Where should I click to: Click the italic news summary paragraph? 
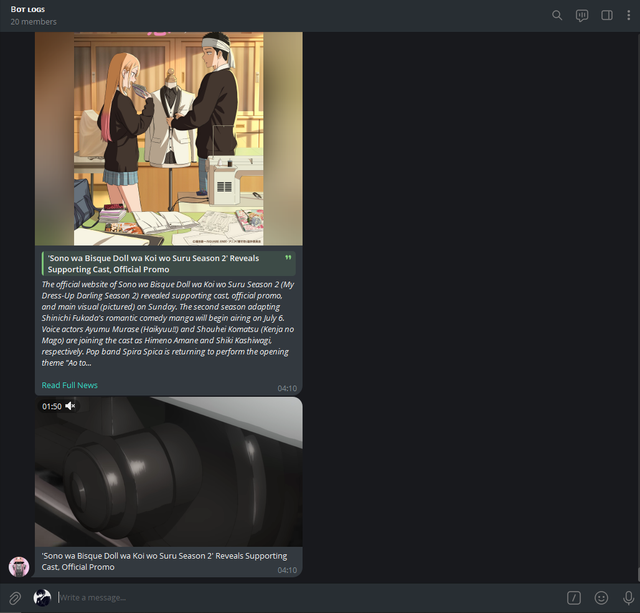coord(168,324)
